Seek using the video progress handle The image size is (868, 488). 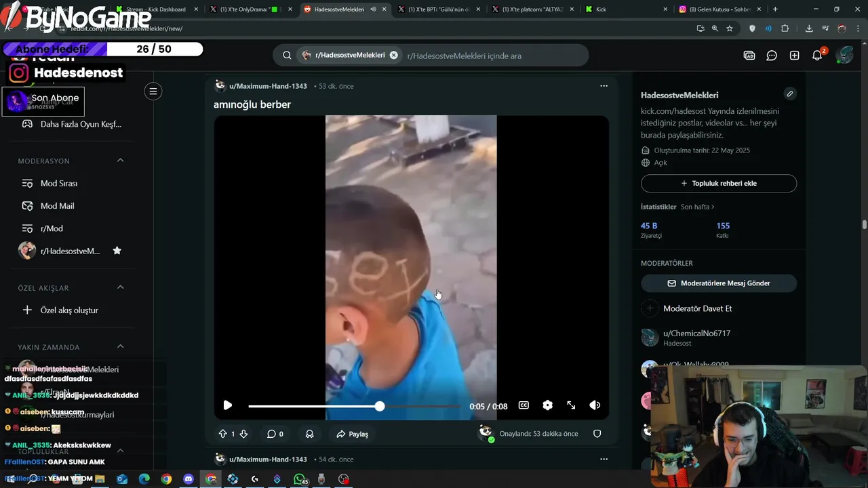pyautogui.click(x=380, y=406)
